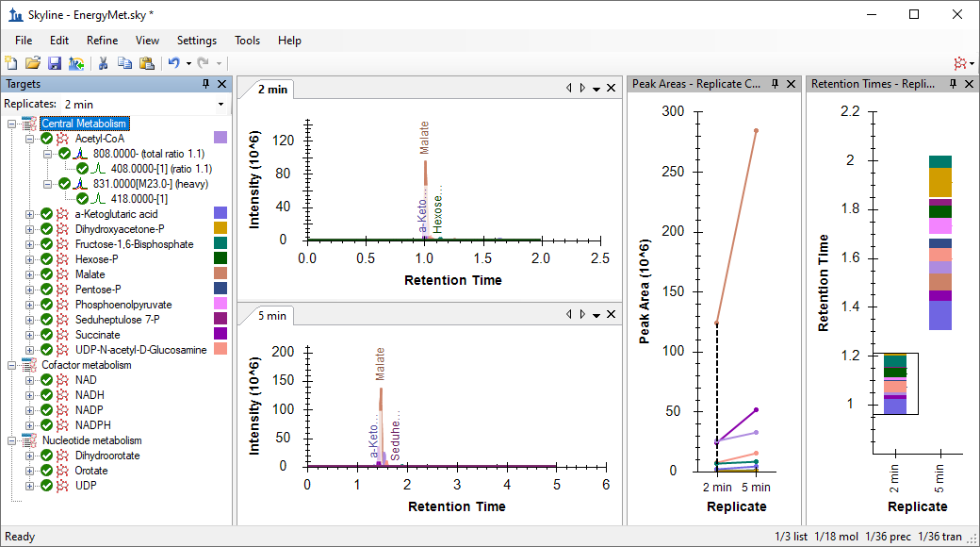Pin the Targets panel
The image size is (980, 547).
[x=206, y=84]
